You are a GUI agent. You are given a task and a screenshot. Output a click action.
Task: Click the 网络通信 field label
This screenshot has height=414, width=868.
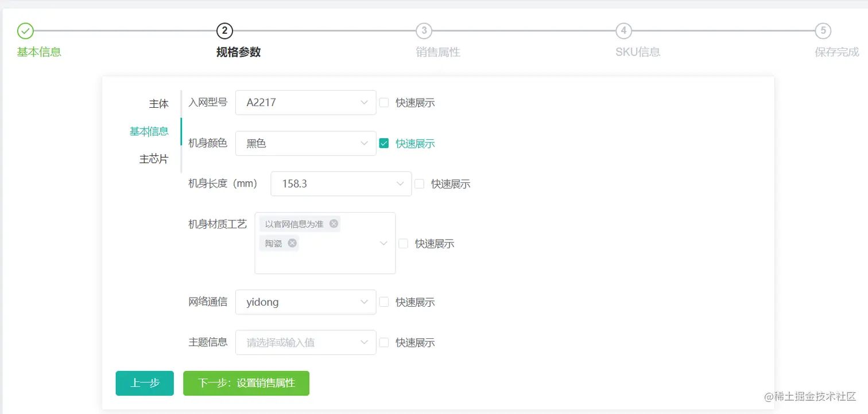pos(208,302)
